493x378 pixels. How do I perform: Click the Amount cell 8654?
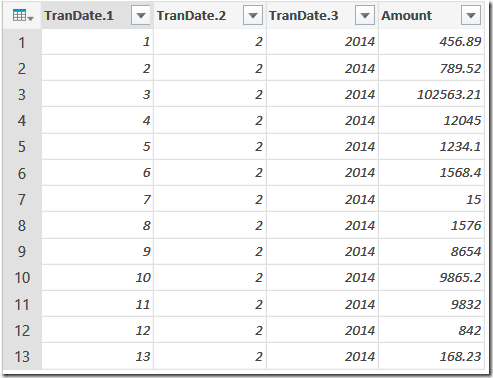pyautogui.click(x=431, y=251)
